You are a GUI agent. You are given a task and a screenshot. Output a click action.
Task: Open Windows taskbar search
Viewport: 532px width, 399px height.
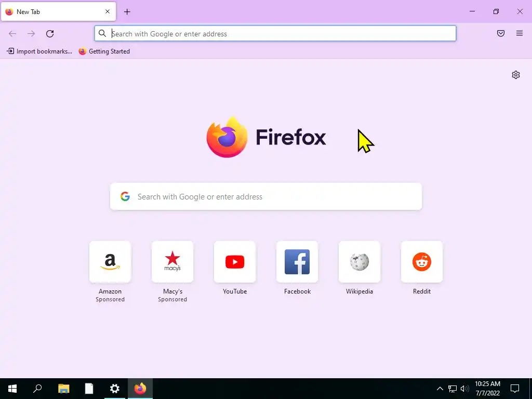[37, 389]
